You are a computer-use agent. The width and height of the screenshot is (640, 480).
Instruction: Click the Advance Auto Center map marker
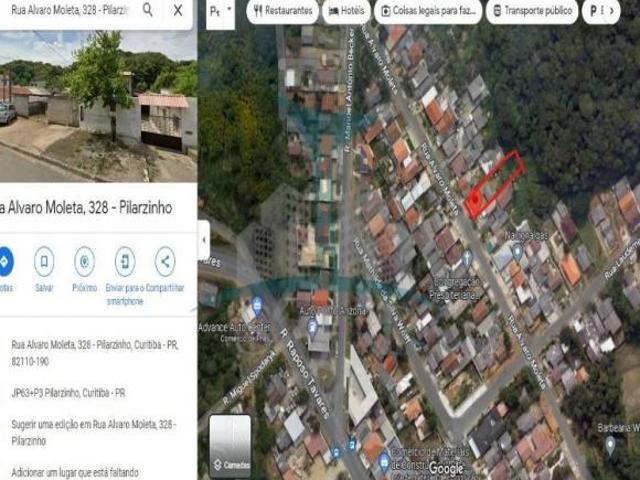click(x=257, y=306)
